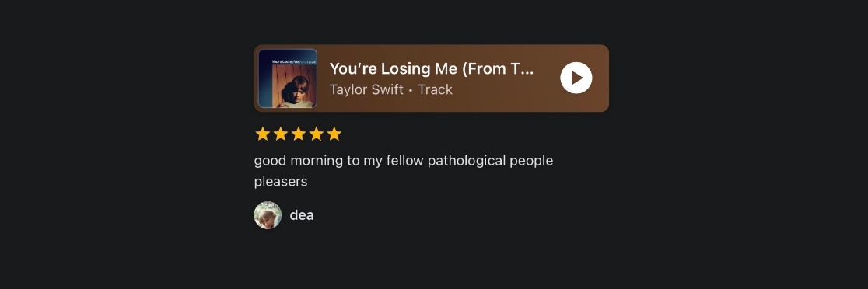Screen dimensions: 868x289
Task: Click the Taylor Swift artist name
Action: tap(366, 89)
